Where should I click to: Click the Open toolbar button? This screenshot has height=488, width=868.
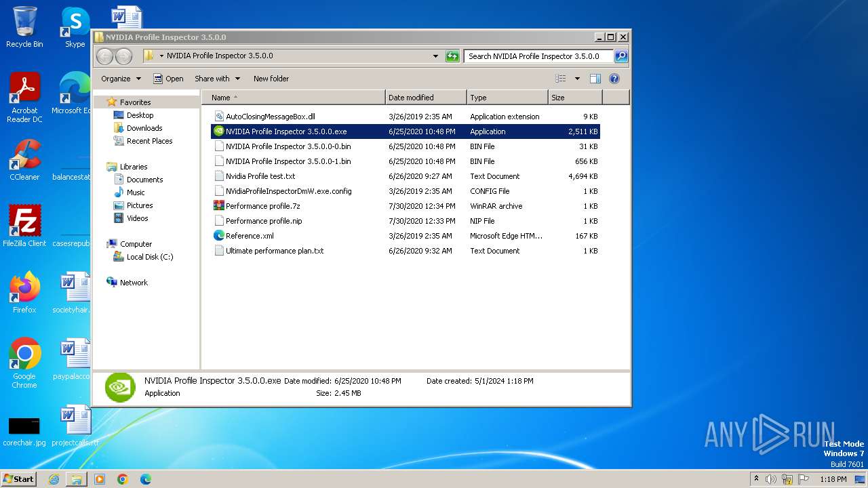pos(168,79)
